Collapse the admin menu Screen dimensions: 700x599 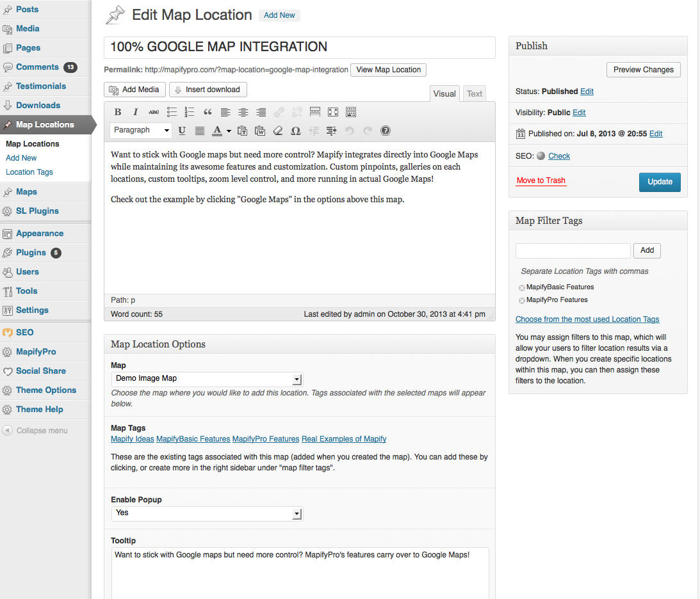tap(35, 431)
